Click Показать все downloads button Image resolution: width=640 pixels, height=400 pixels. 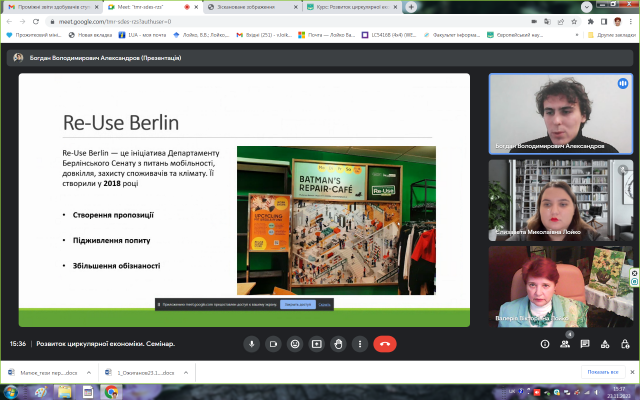pyautogui.click(x=602, y=370)
